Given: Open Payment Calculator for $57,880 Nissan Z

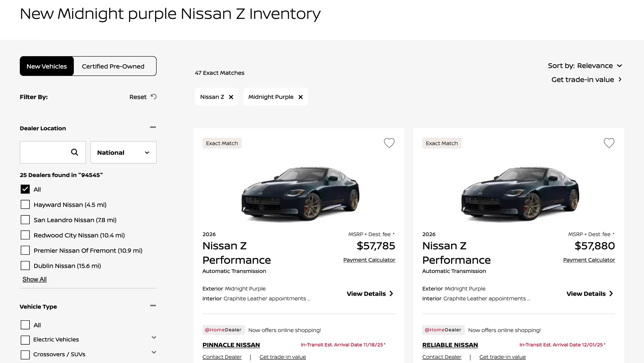Looking at the screenshot, I should (x=589, y=260).
